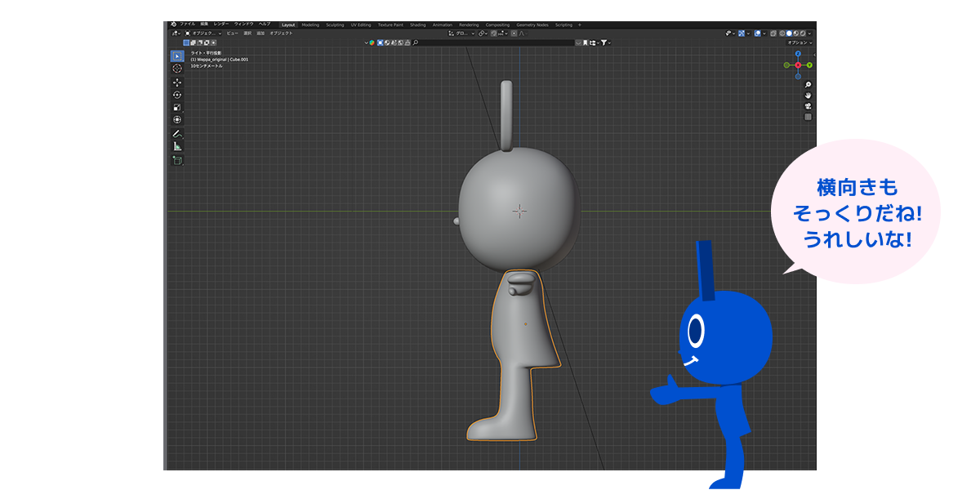
Task: Select the Select Box tool
Action: click(177, 56)
